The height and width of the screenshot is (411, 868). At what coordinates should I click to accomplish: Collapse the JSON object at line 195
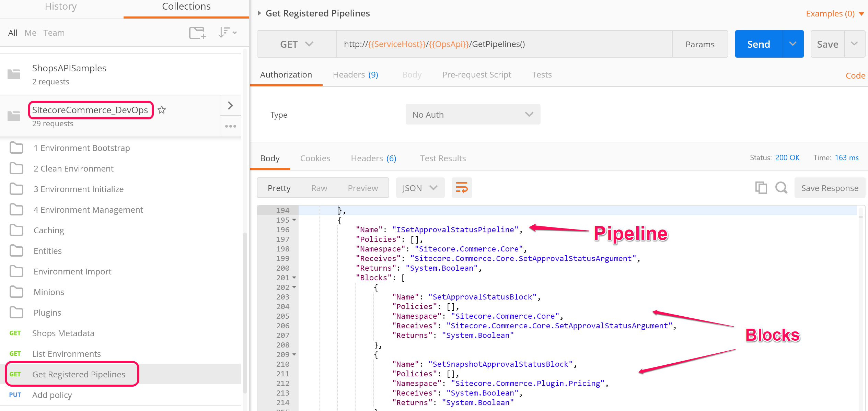[293, 220]
